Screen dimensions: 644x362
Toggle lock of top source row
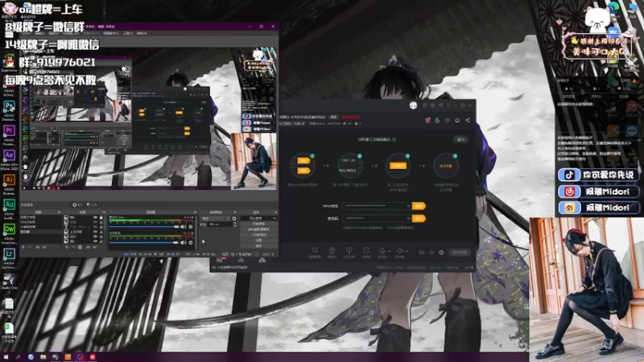101,217
